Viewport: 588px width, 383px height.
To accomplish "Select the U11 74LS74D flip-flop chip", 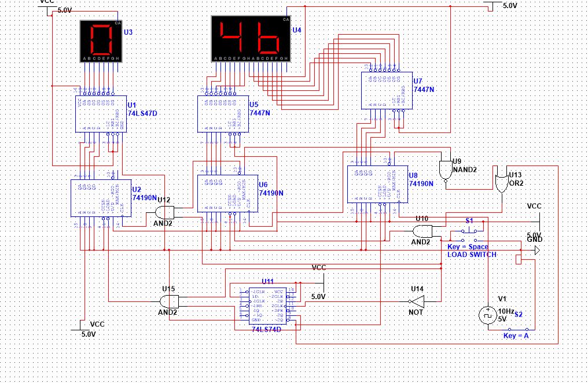I will (x=268, y=306).
